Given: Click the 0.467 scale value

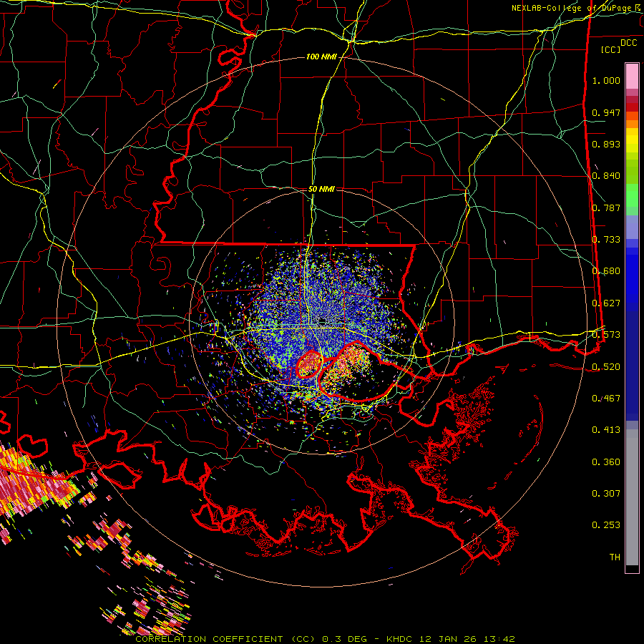Looking at the screenshot, I should 606,399.
